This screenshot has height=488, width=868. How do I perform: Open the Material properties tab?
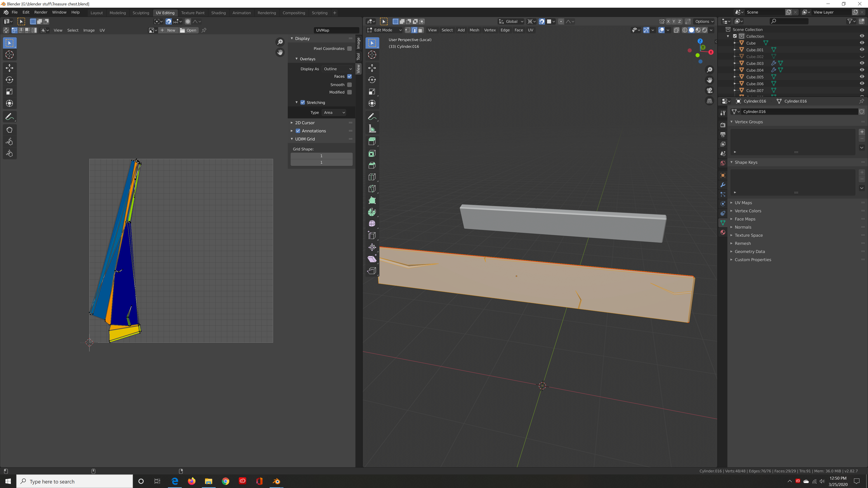tap(723, 232)
